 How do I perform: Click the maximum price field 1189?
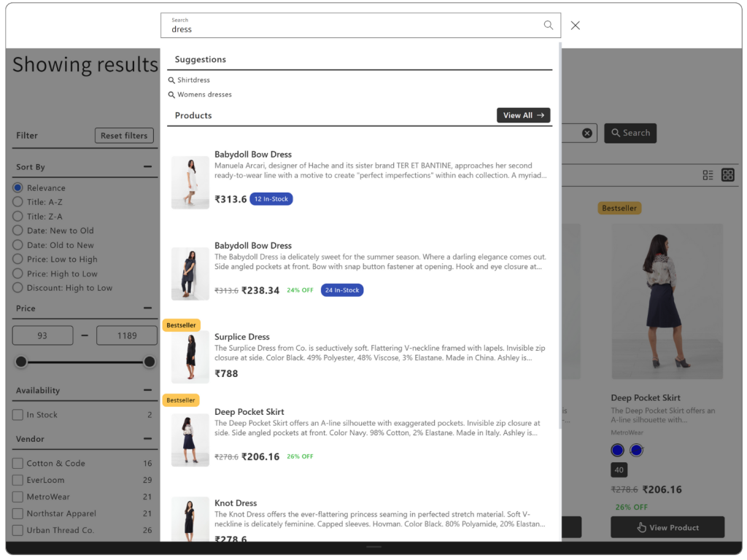[127, 335]
